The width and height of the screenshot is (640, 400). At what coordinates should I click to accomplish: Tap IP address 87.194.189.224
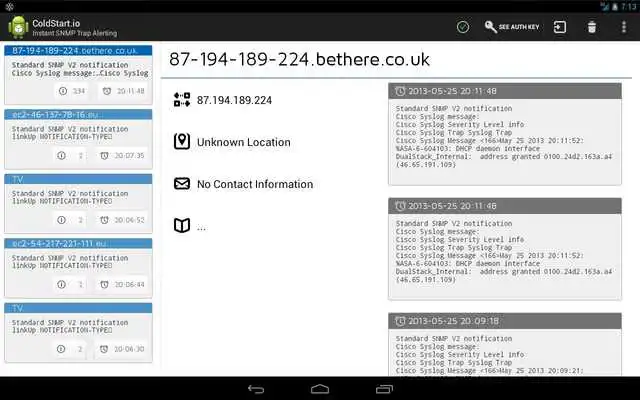pyautogui.click(x=234, y=100)
